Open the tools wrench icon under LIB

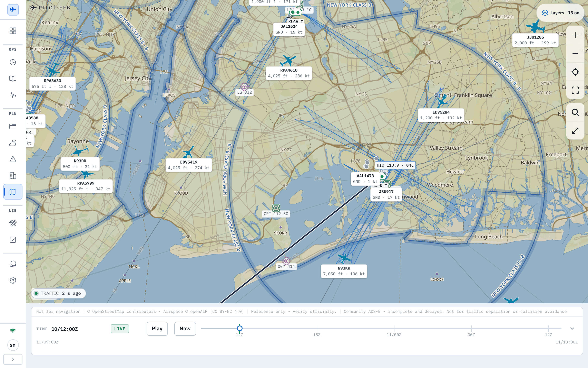pos(13,223)
